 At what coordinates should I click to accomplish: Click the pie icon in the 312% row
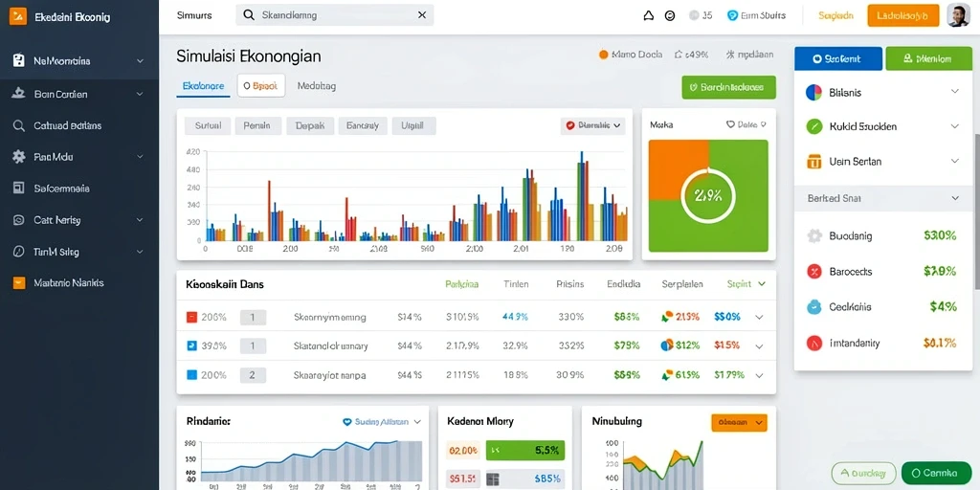[x=667, y=345]
